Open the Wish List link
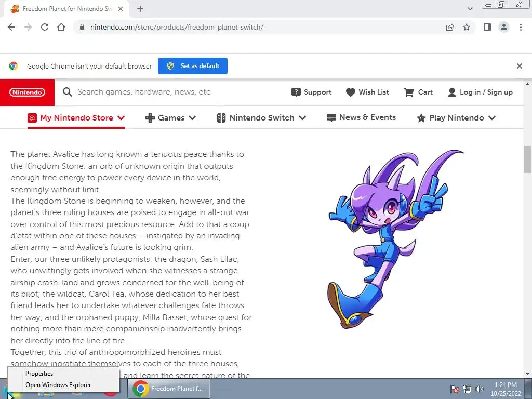 click(x=367, y=92)
